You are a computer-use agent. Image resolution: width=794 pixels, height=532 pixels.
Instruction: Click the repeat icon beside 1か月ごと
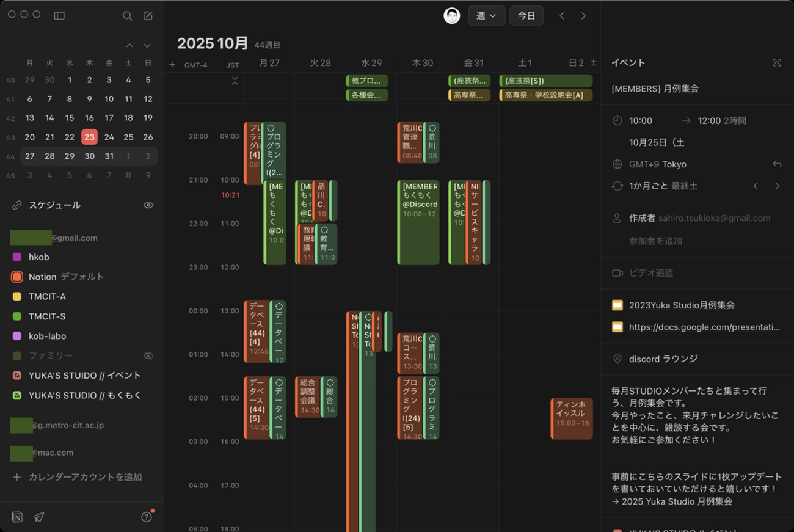[x=617, y=186]
